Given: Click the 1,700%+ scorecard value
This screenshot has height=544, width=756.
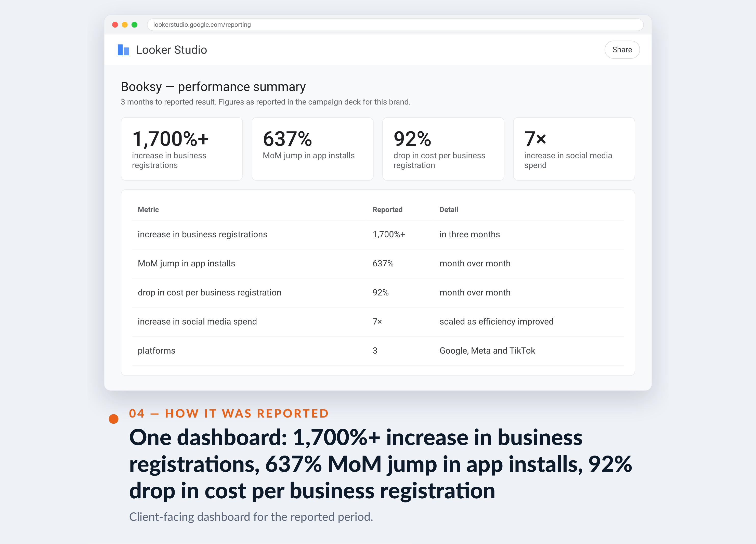Looking at the screenshot, I should point(170,139).
